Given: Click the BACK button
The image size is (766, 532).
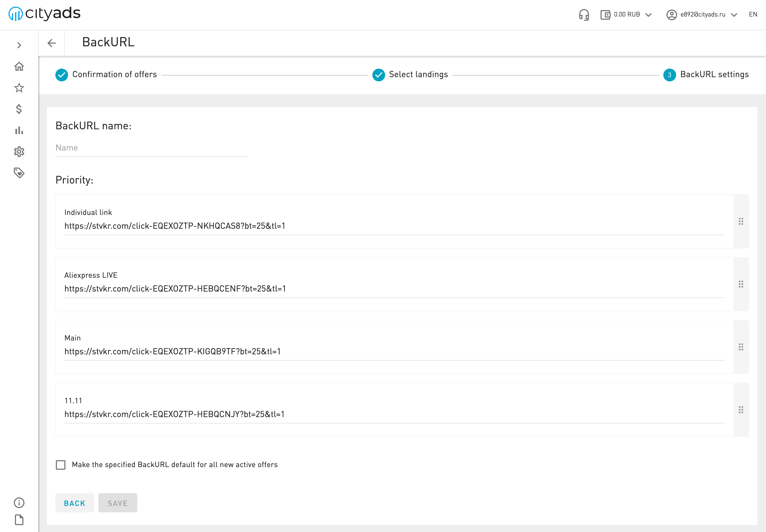Looking at the screenshot, I should (75, 503).
